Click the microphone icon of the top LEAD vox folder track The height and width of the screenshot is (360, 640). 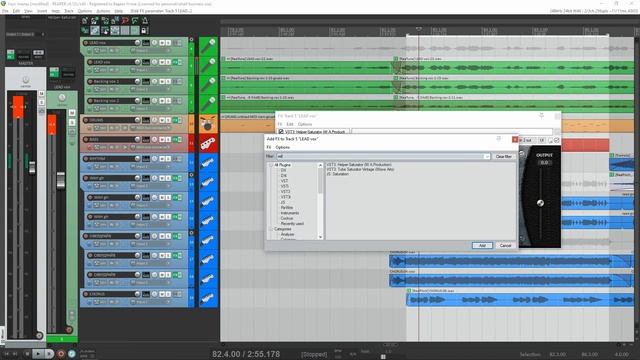coord(209,46)
